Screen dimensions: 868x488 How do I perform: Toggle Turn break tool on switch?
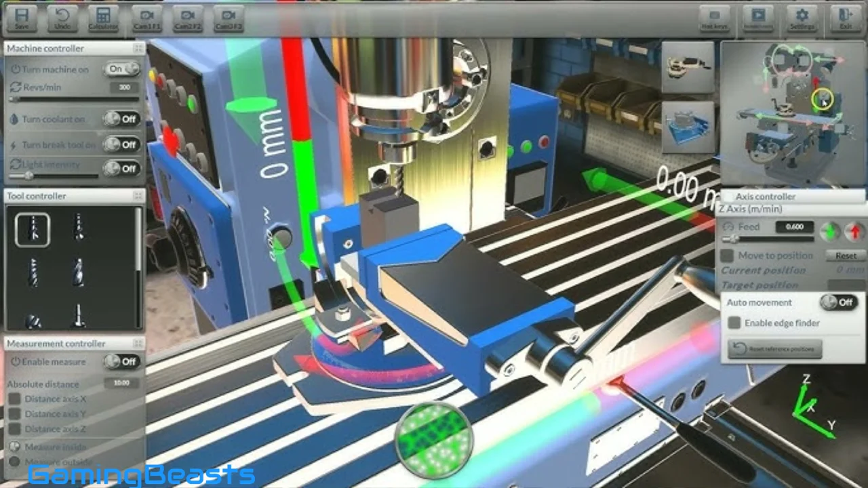pos(122,144)
